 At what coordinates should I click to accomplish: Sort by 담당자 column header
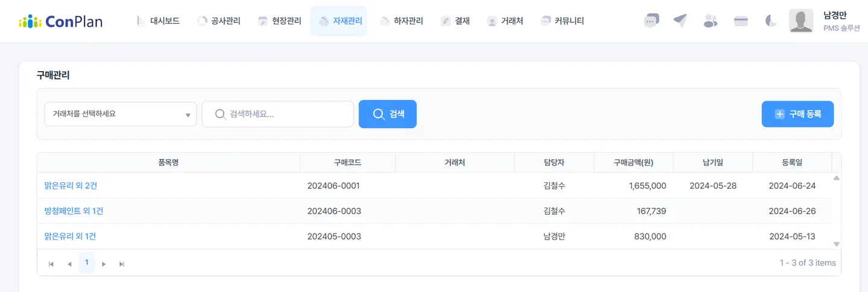(x=554, y=162)
